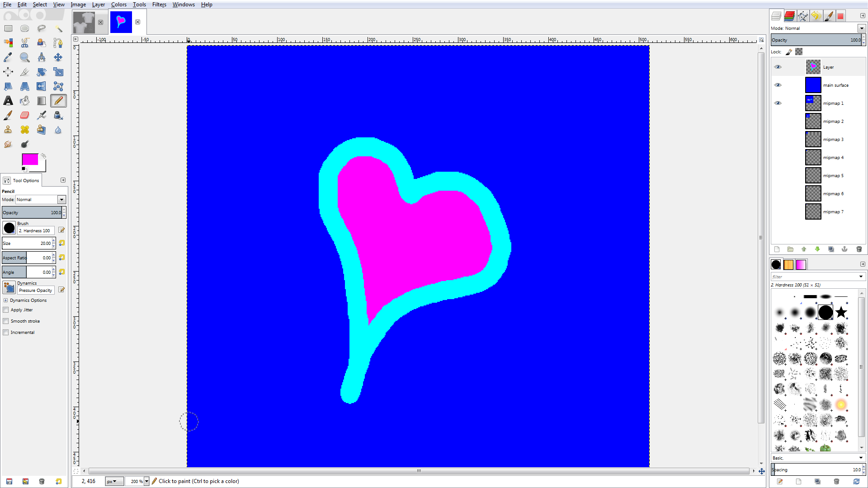This screenshot has height=488, width=868.
Task: Select the Free Select lasso tool
Action: pos(42,28)
